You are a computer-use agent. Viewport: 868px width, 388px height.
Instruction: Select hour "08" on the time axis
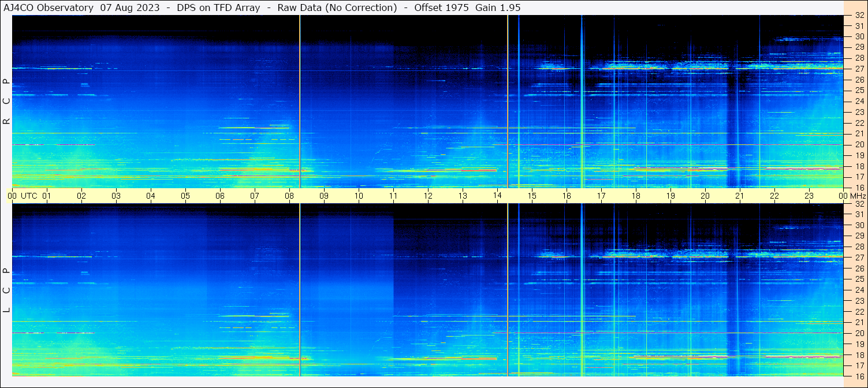[289, 196]
